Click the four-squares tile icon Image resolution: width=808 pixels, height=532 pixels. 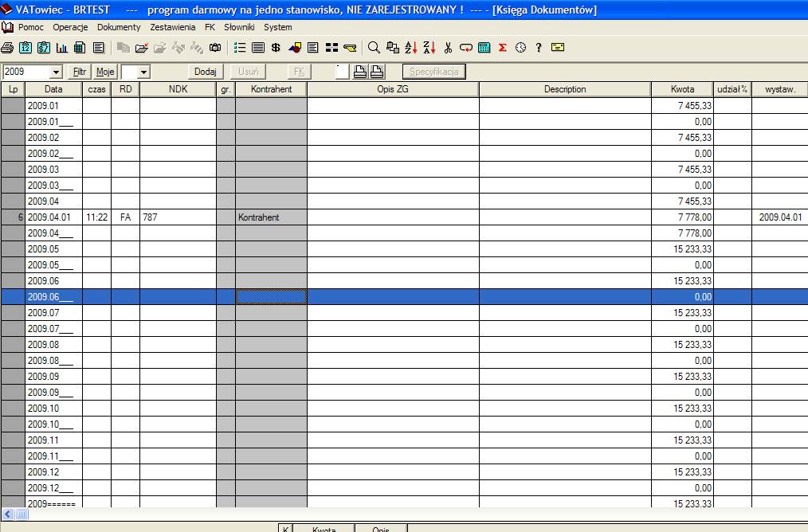(331, 48)
